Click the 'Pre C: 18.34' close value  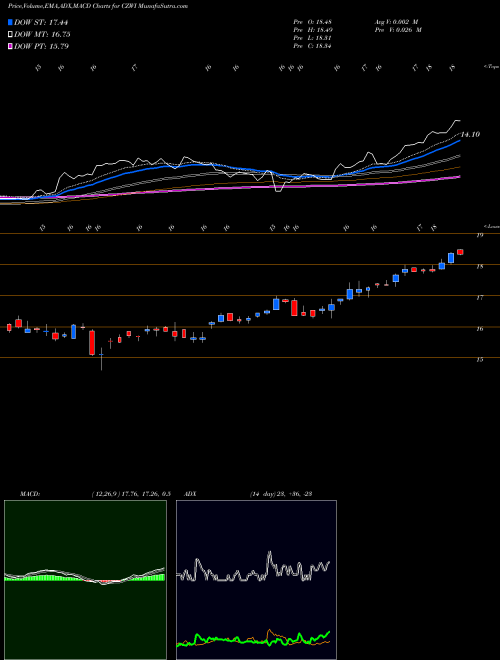tap(314, 46)
